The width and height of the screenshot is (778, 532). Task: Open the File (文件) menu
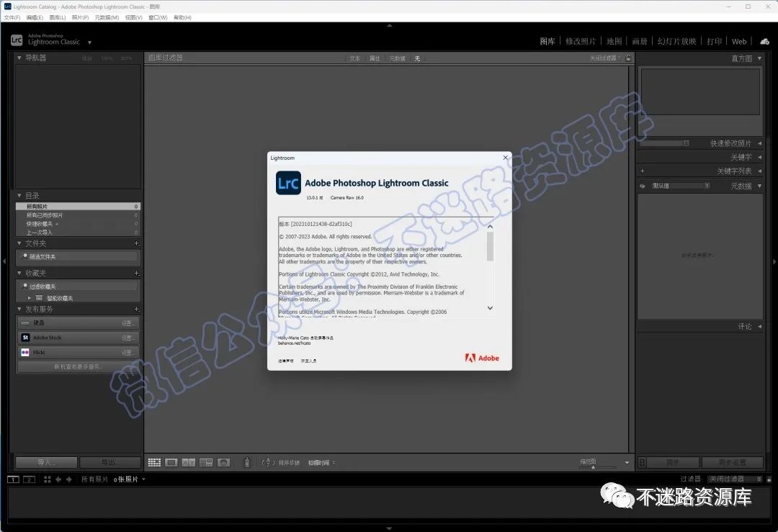[12, 17]
